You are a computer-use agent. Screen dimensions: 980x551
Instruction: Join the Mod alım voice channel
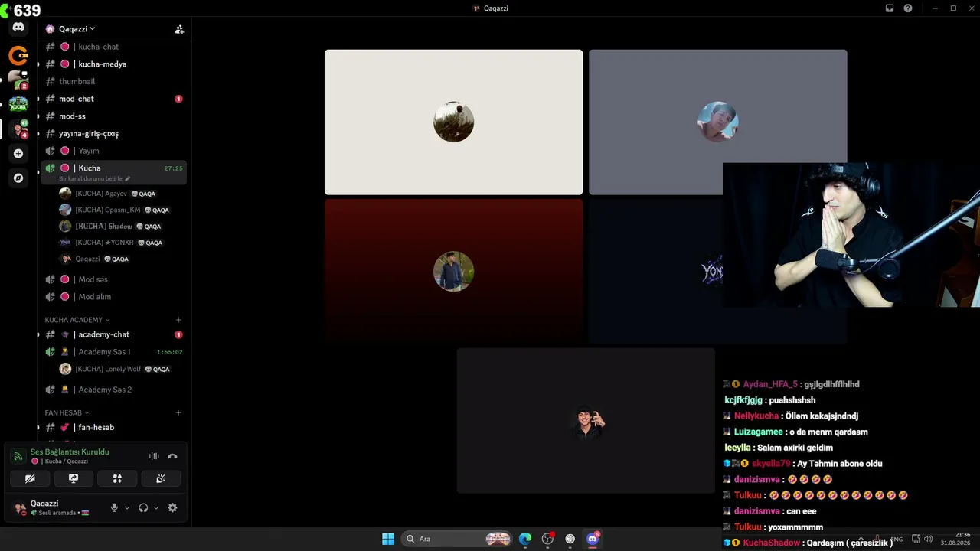click(x=113, y=297)
